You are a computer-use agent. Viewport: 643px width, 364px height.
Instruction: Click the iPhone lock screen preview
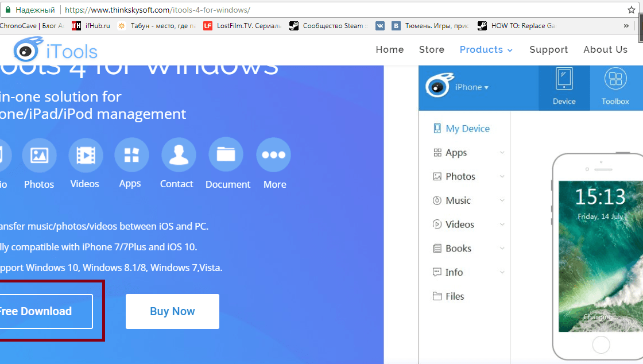[601, 256]
